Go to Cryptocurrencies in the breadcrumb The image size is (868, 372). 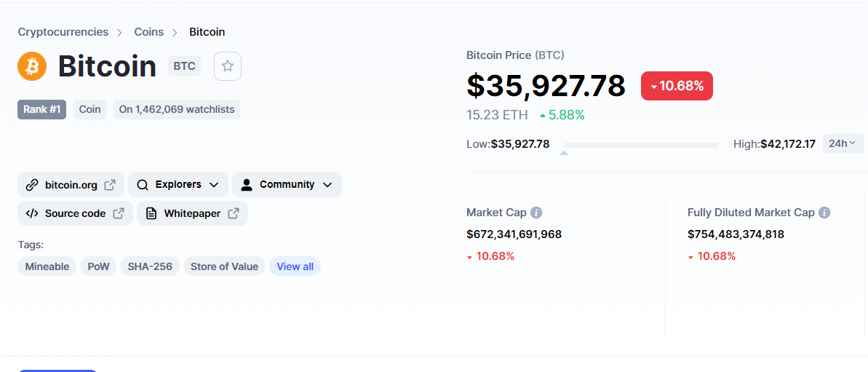click(63, 32)
